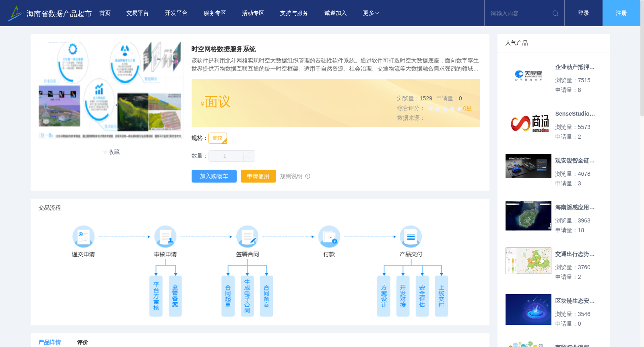Click the rating stars control
This screenshot has height=347, width=644.
445,108
